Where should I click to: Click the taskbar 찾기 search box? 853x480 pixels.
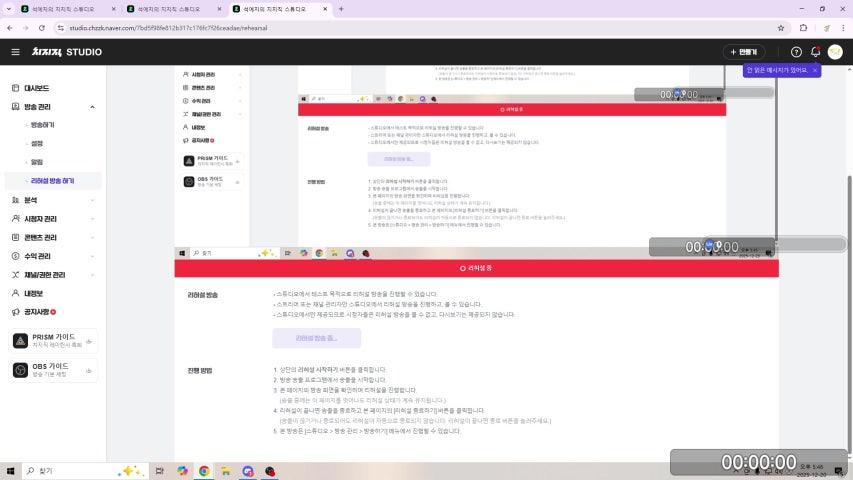pos(85,471)
